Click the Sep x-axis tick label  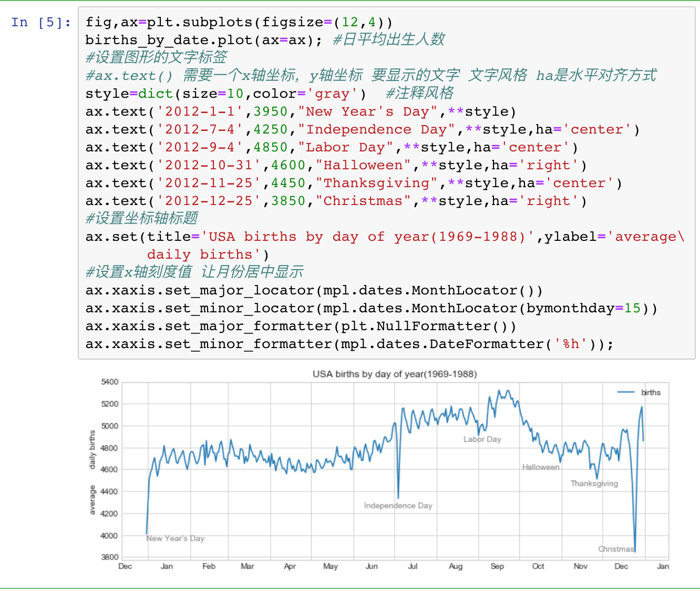tap(497, 566)
